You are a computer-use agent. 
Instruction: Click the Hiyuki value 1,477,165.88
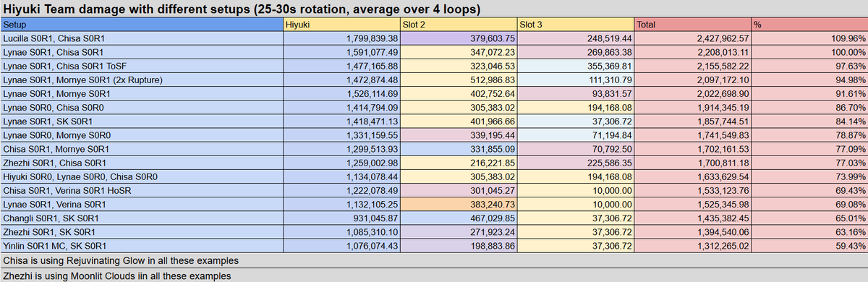341,66
